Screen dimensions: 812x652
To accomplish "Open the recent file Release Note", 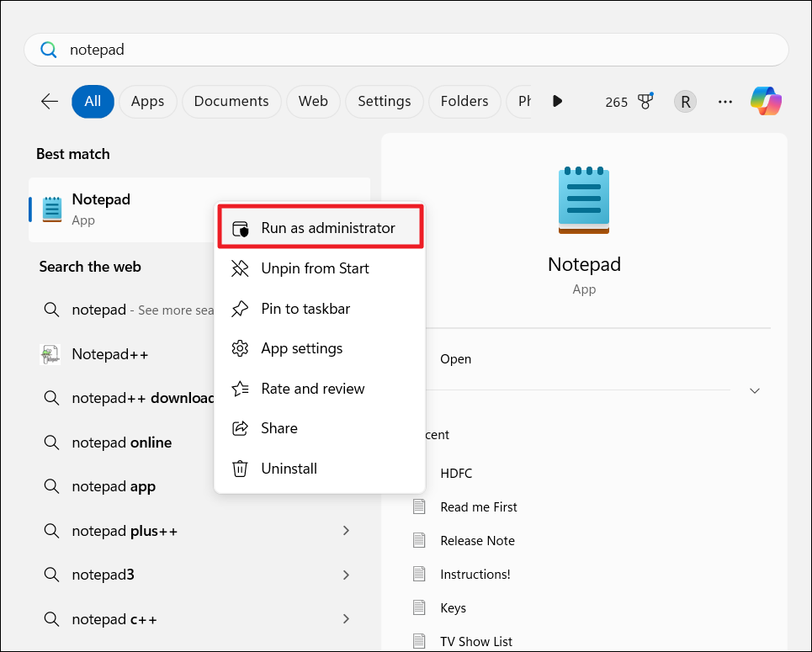I will [477, 541].
